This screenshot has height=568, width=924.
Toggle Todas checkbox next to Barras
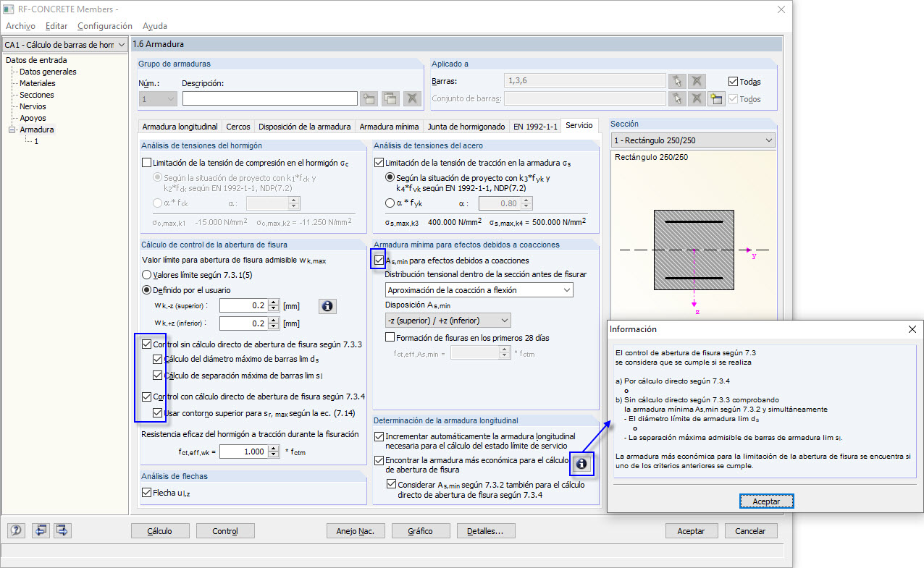733,81
